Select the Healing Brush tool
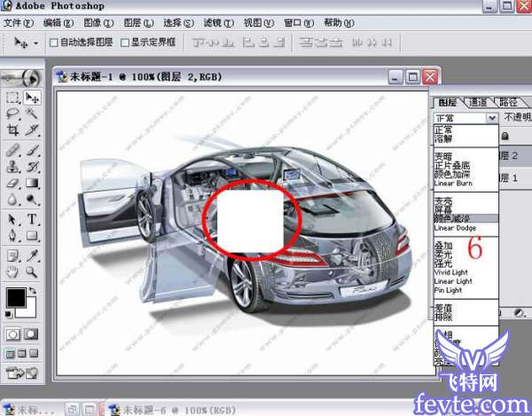The width and height of the screenshot is (532, 416). click(x=13, y=150)
